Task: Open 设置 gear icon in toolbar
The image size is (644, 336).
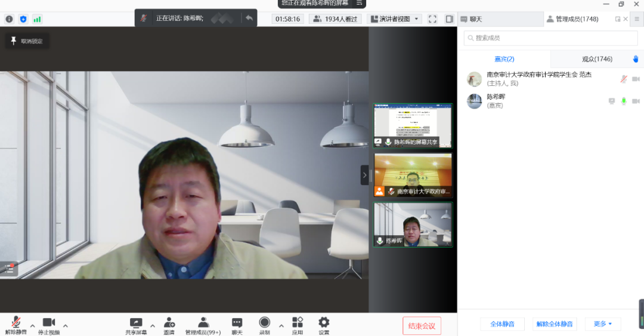Action: [x=324, y=323]
